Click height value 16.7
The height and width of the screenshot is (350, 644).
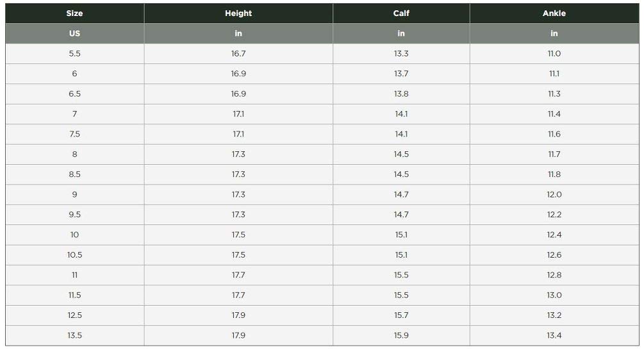238,53
